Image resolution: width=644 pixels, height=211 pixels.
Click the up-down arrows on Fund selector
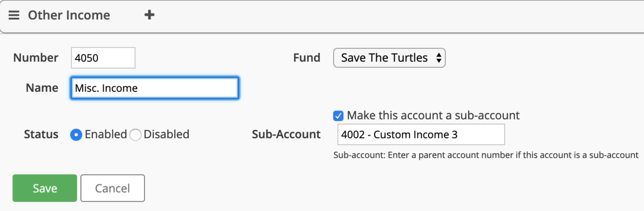click(x=439, y=58)
